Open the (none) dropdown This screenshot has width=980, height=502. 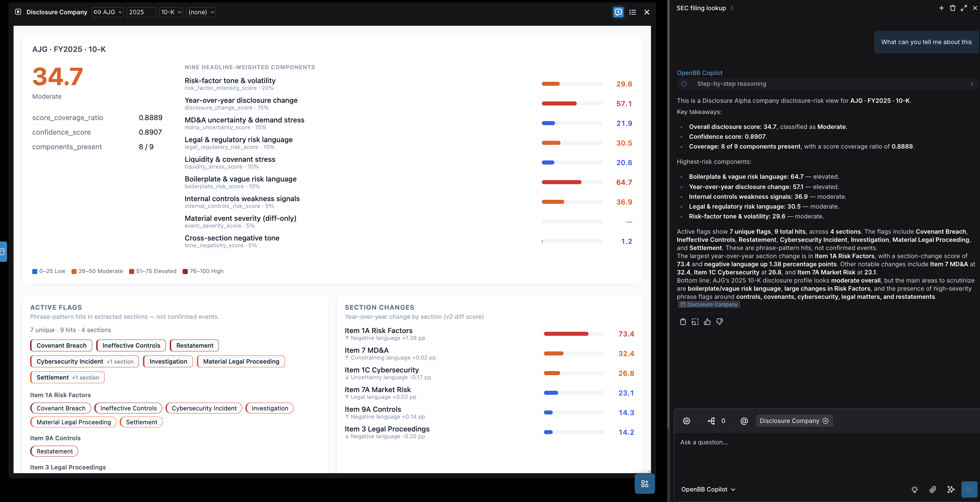click(201, 12)
